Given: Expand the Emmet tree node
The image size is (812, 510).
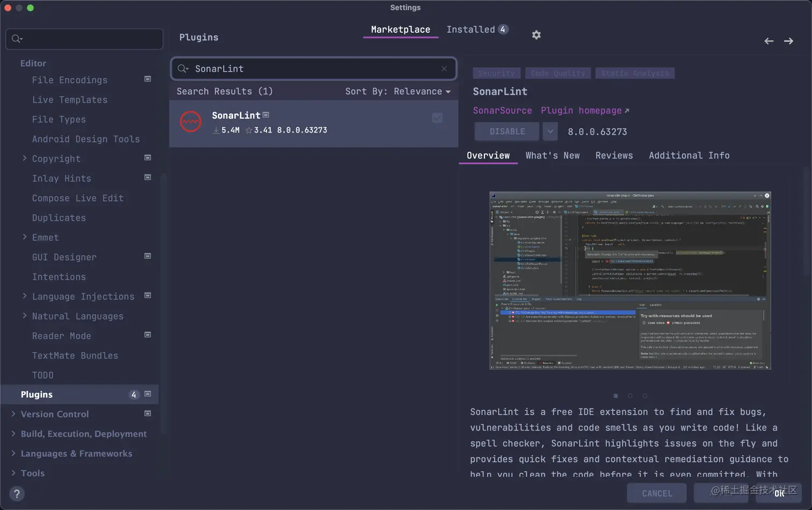Looking at the screenshot, I should pos(24,237).
